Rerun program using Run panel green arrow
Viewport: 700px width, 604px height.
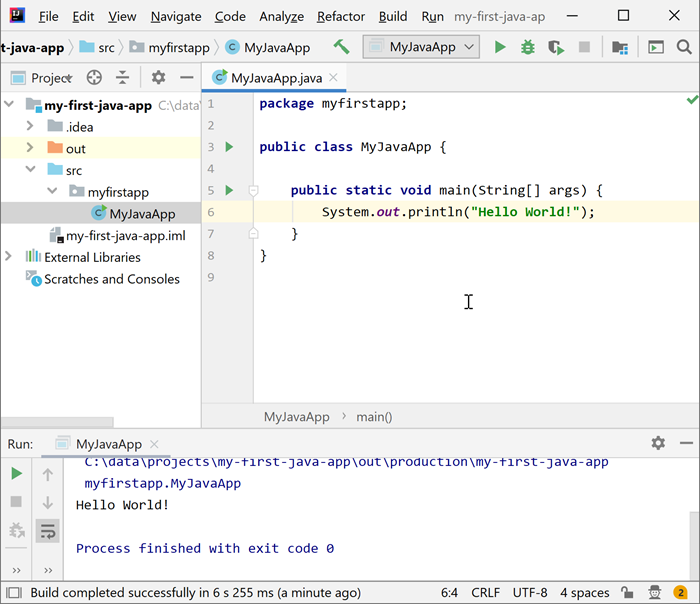[16, 473]
